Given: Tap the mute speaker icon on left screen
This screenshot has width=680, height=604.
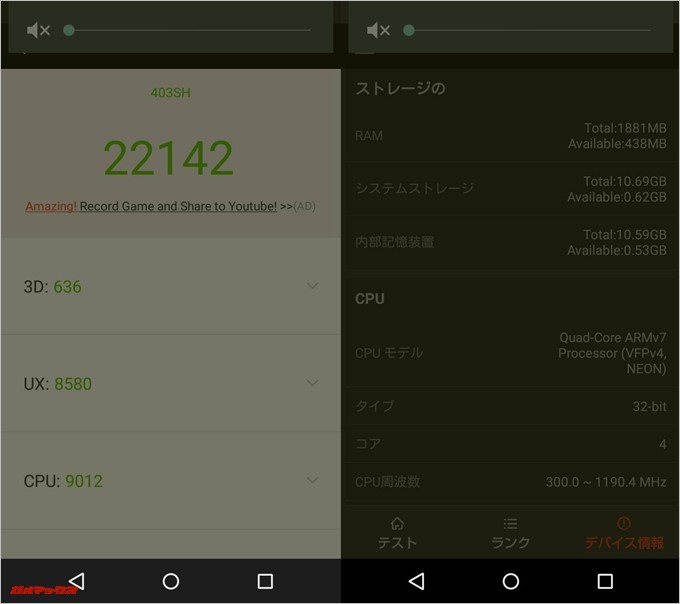Looking at the screenshot, I should [38, 30].
